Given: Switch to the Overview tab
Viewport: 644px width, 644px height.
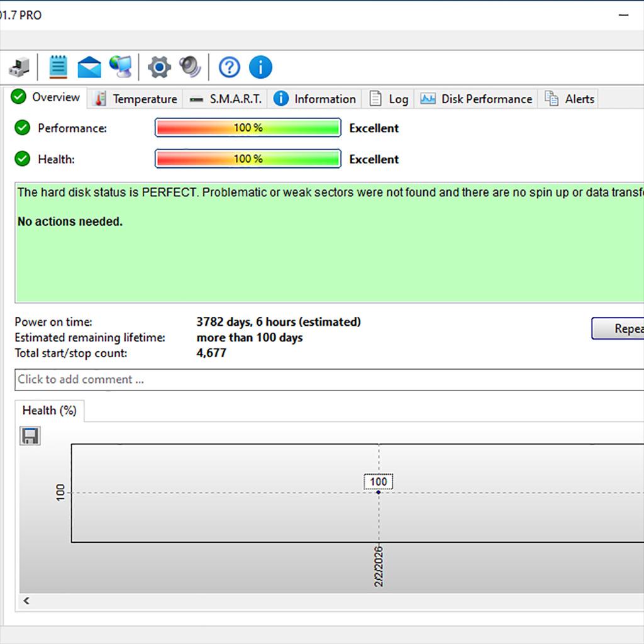Looking at the screenshot, I should (x=46, y=97).
